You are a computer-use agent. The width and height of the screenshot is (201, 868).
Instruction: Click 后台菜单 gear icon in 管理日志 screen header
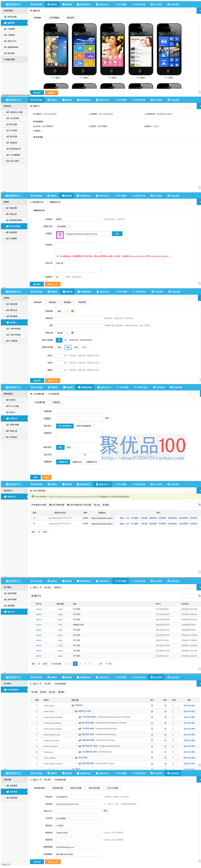click(152, 581)
